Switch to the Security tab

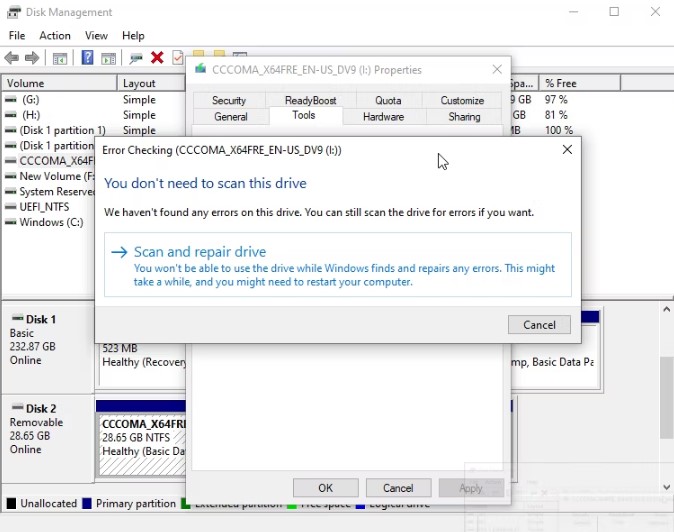[229, 100]
